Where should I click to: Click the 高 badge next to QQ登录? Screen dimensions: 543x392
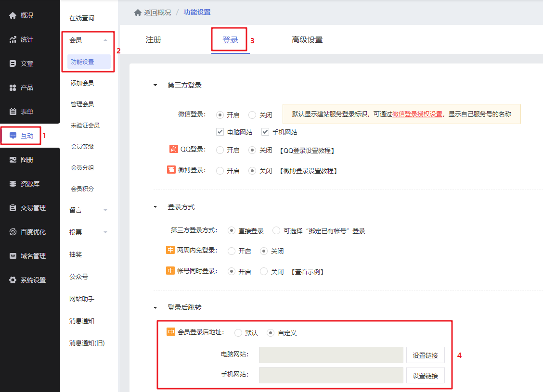(173, 149)
